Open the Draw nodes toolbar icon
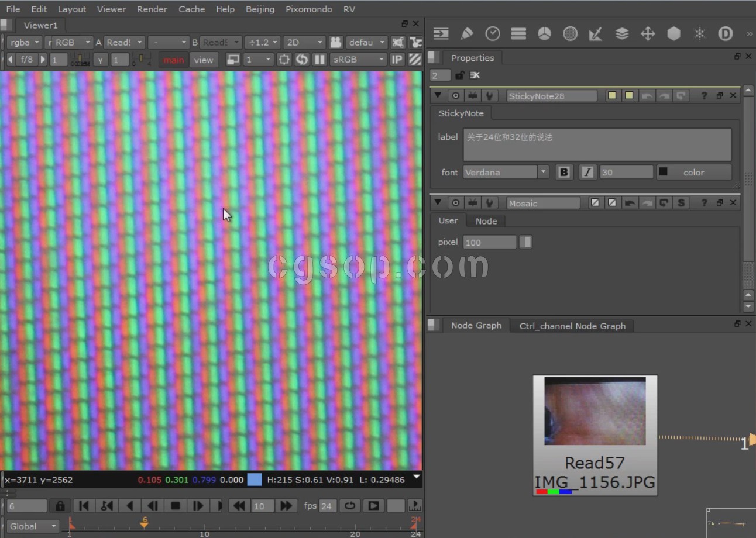Image resolution: width=756 pixels, height=538 pixels. tap(466, 34)
